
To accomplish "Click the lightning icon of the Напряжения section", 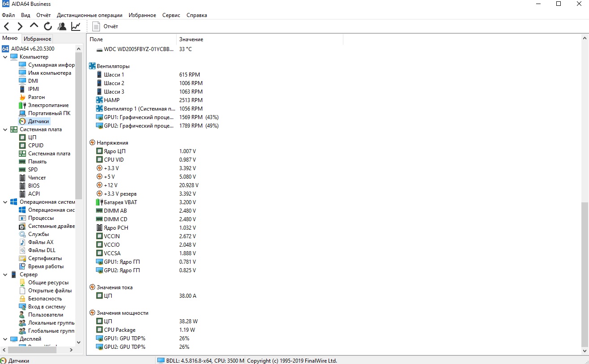I will click(x=92, y=143).
